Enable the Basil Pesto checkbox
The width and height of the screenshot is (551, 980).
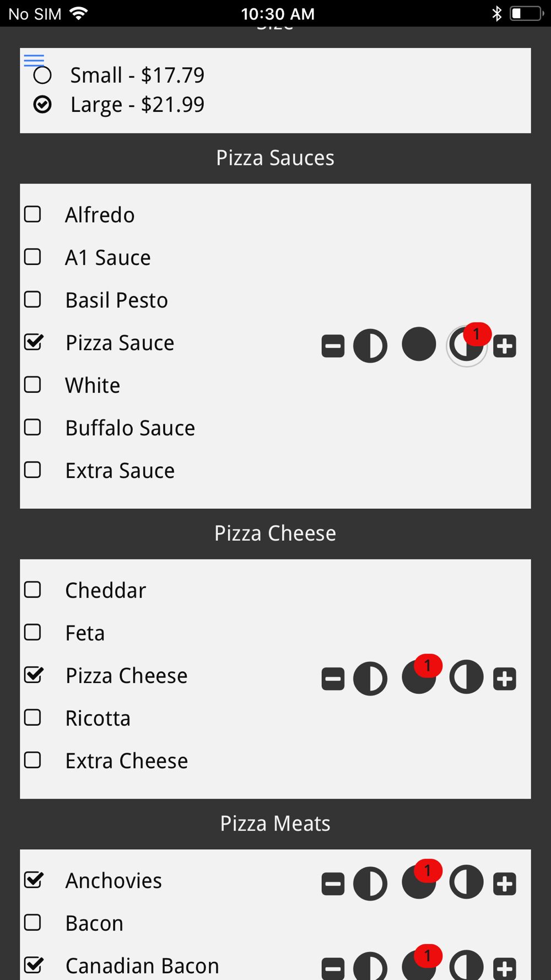click(x=33, y=300)
